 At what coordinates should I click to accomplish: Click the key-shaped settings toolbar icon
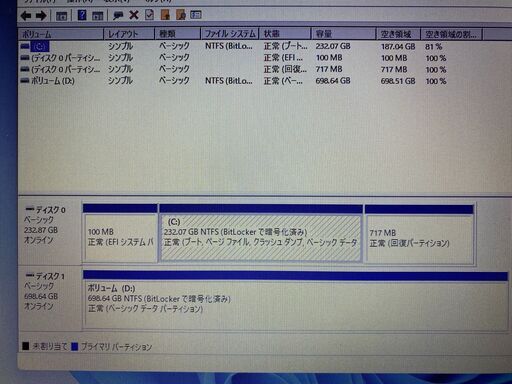(118, 15)
